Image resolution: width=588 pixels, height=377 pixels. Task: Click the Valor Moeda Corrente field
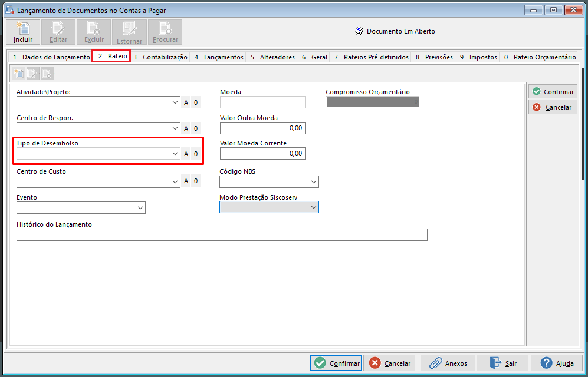pyautogui.click(x=262, y=153)
